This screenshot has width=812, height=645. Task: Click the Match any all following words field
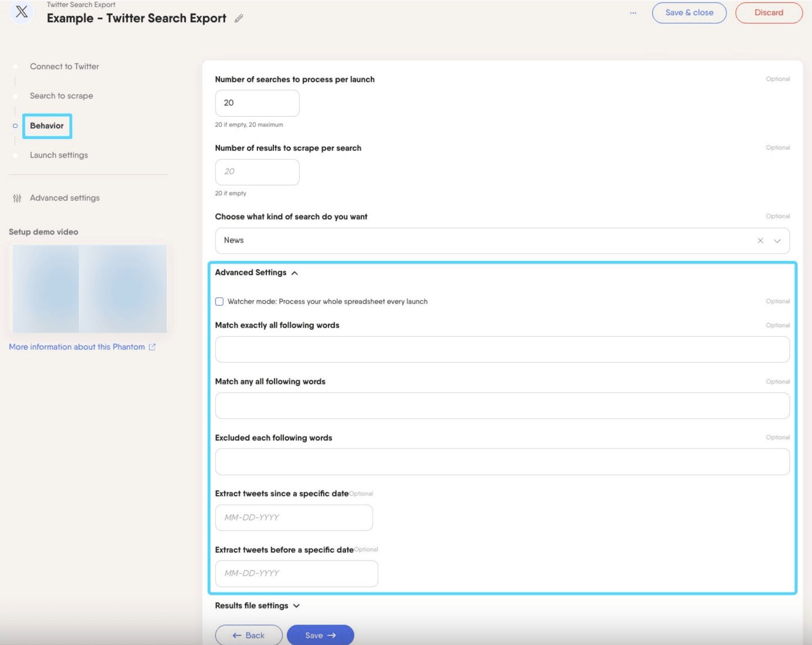[502, 406]
